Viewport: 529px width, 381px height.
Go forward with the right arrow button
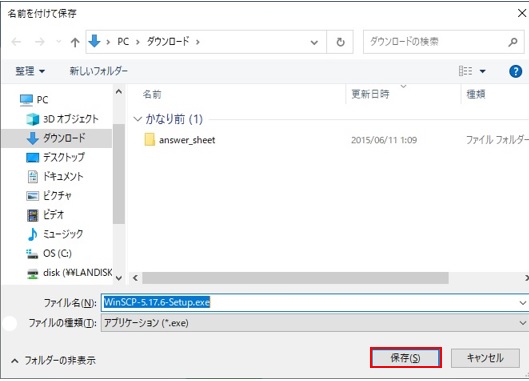(x=40, y=42)
